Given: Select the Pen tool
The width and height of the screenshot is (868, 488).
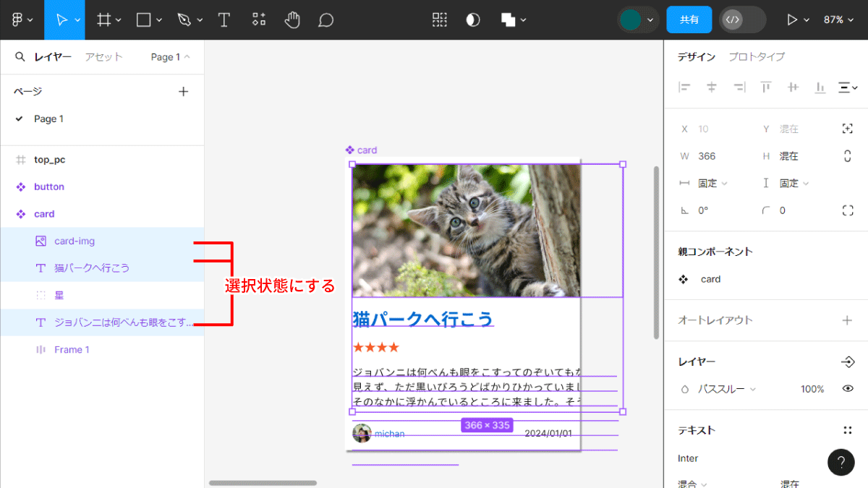Looking at the screenshot, I should point(185,20).
